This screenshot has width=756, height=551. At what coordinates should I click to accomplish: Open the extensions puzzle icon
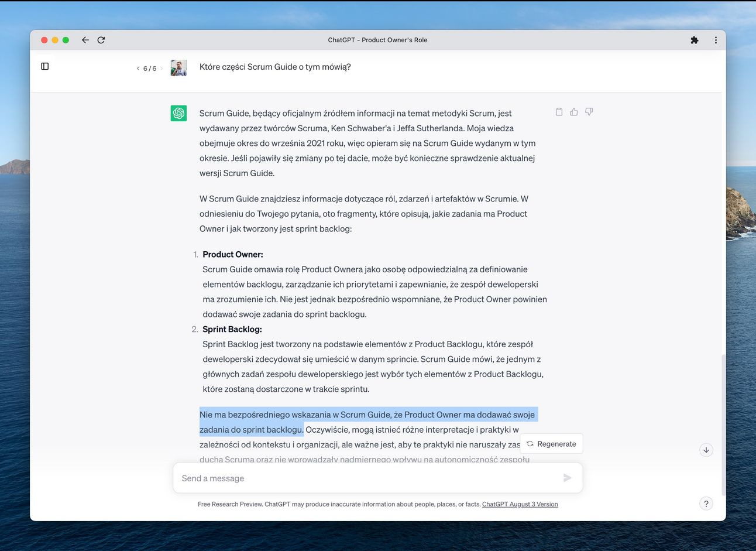[x=695, y=40]
